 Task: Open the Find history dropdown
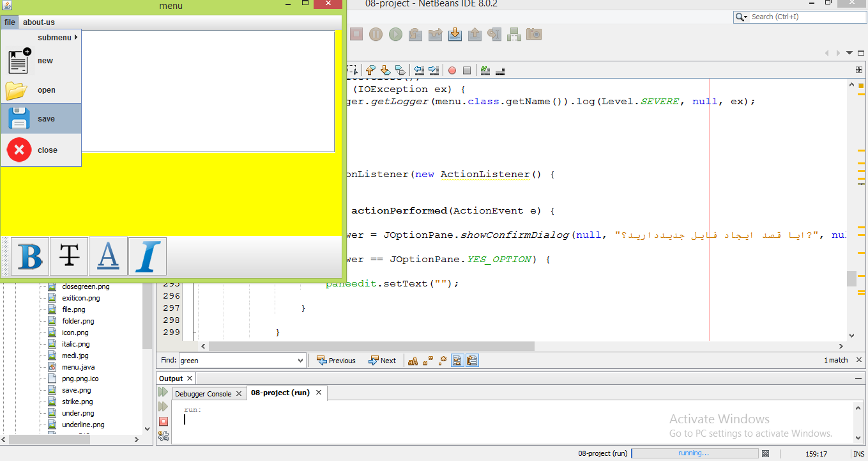pos(301,361)
